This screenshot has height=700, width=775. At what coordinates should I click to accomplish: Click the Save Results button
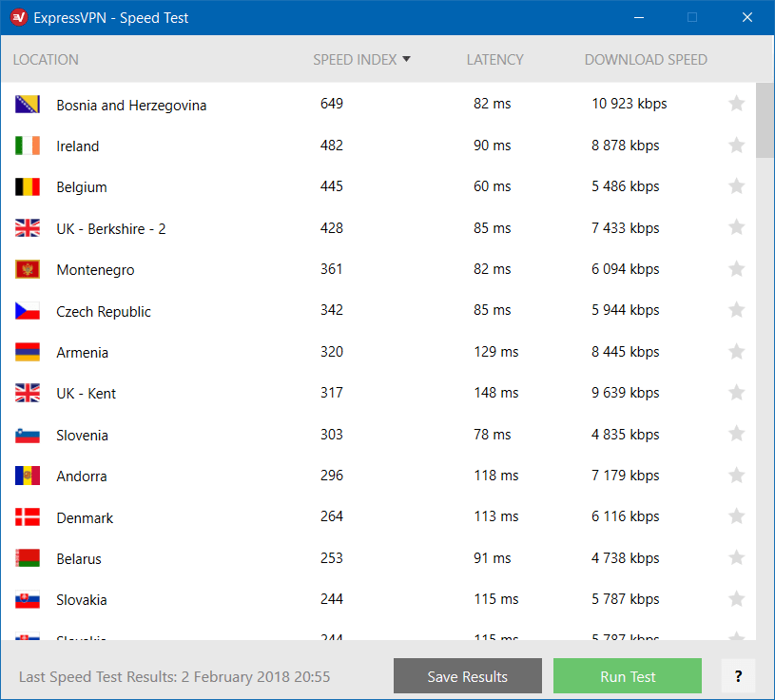pyautogui.click(x=468, y=676)
